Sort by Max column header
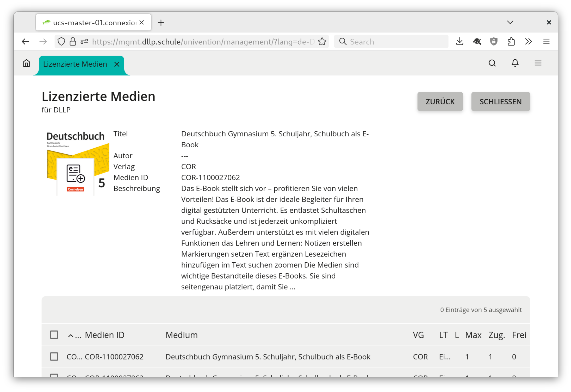 (473, 335)
